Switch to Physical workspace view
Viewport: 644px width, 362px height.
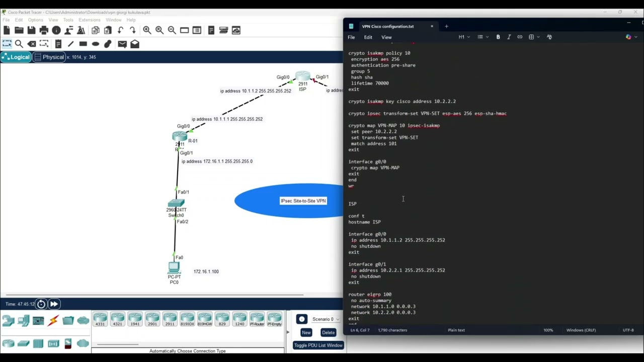(49, 57)
